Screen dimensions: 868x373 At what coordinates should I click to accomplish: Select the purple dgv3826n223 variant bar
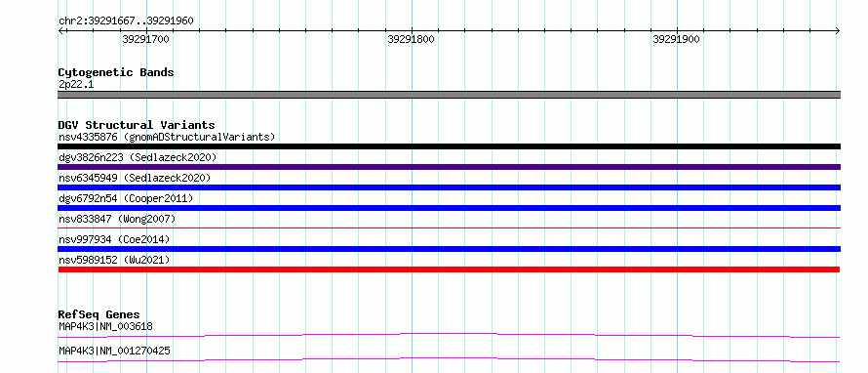(x=449, y=167)
